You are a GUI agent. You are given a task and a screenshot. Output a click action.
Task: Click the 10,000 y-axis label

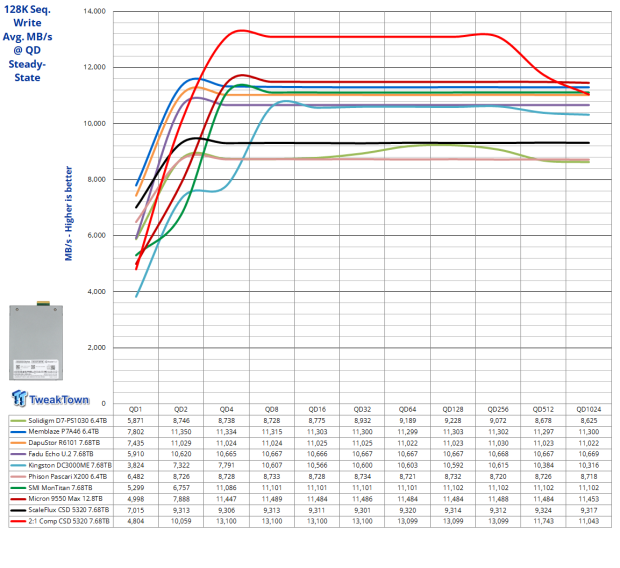point(95,123)
